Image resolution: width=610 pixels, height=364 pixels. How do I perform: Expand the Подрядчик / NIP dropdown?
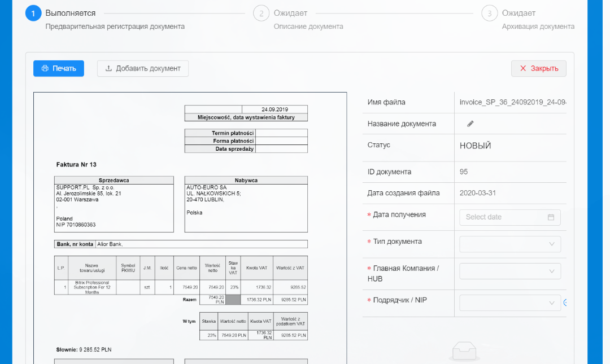pos(510,302)
